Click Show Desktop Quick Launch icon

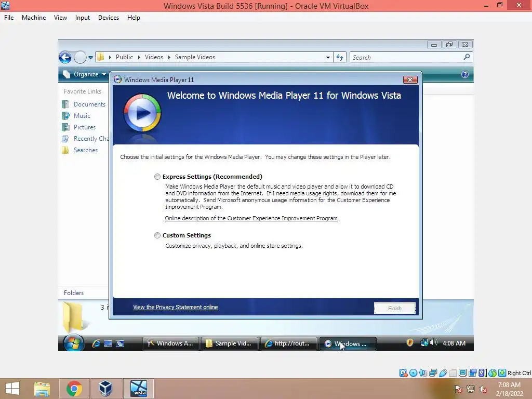tap(108, 344)
